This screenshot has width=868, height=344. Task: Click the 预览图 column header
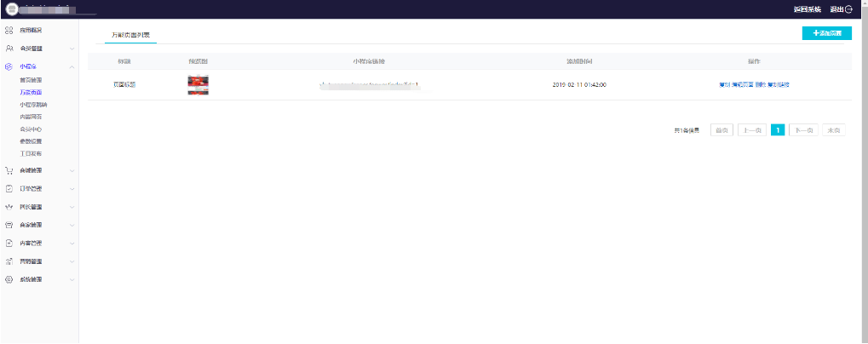[x=198, y=61]
